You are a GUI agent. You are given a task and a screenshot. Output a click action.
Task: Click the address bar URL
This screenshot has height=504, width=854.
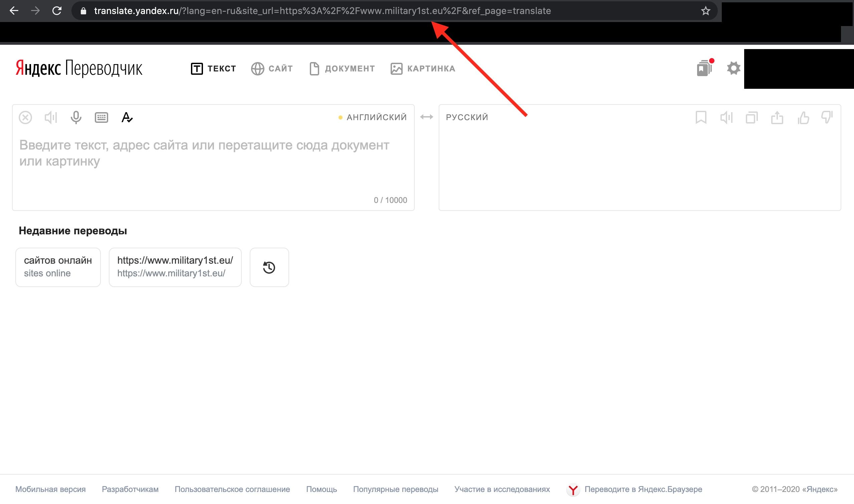pyautogui.click(x=322, y=11)
